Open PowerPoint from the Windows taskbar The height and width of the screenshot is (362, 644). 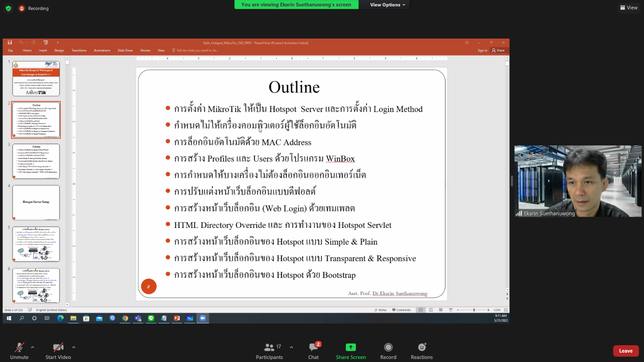[x=177, y=318]
